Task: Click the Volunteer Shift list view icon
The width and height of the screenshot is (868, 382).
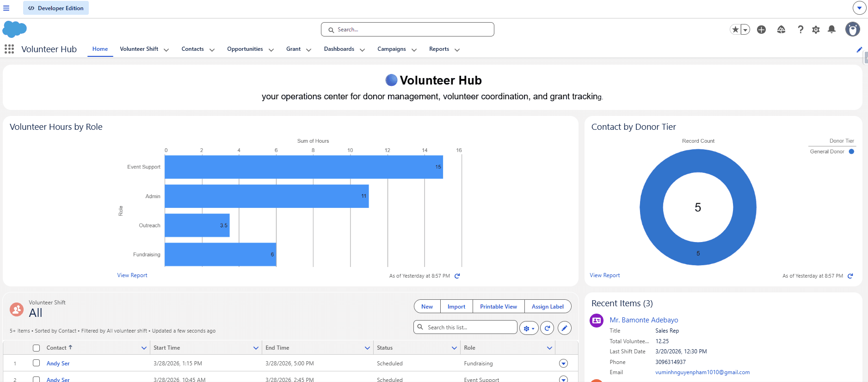Action: pyautogui.click(x=17, y=309)
